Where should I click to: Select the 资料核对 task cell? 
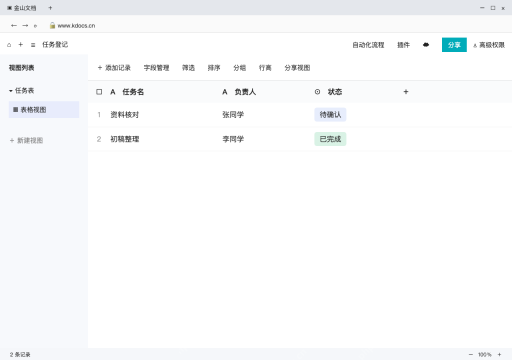[124, 115]
